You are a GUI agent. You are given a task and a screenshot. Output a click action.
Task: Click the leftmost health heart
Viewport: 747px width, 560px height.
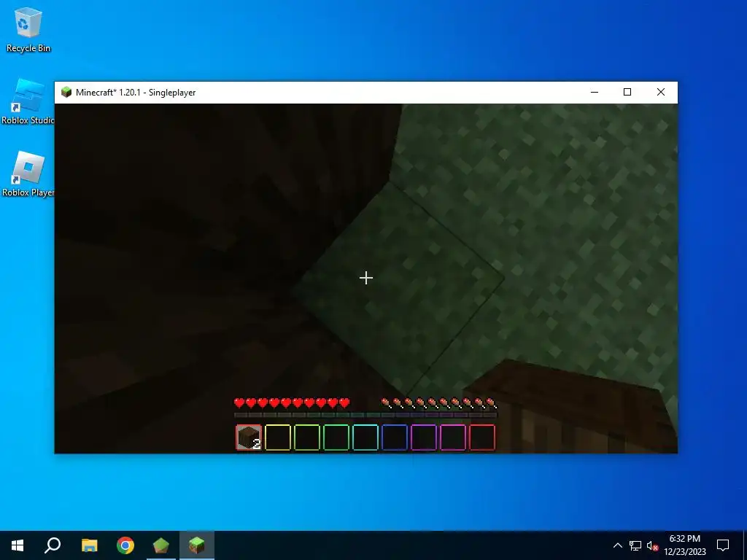[239, 403]
